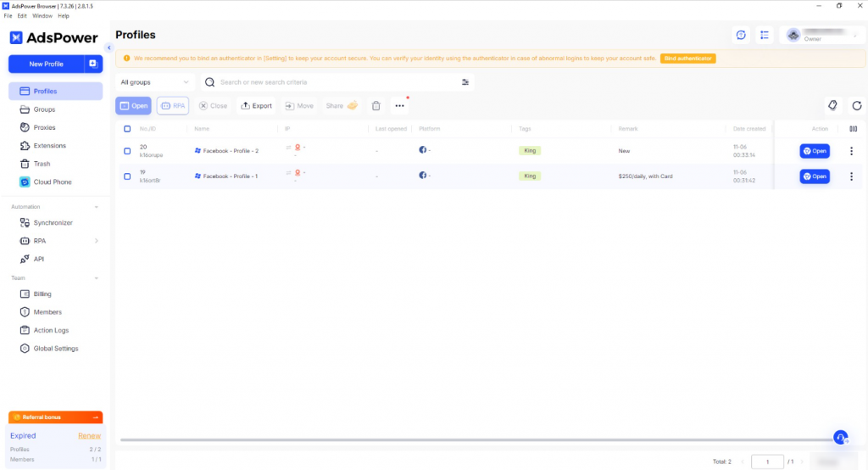Click the trash delete icon in toolbar

376,106
